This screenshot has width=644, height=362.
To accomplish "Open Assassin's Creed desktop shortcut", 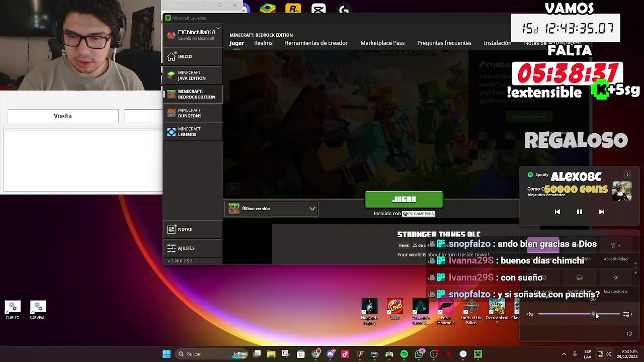I will [420, 312].
